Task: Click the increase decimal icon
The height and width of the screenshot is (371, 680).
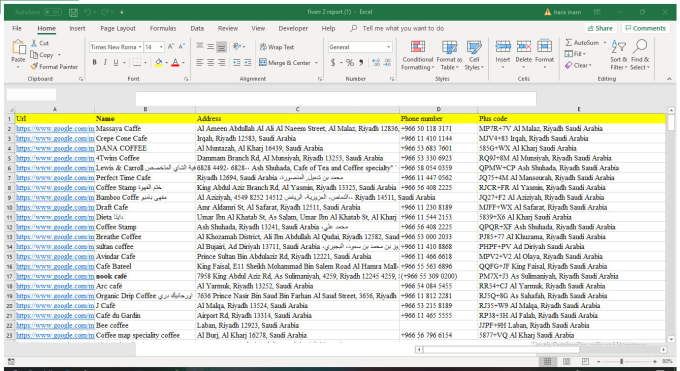Action: 376,62
